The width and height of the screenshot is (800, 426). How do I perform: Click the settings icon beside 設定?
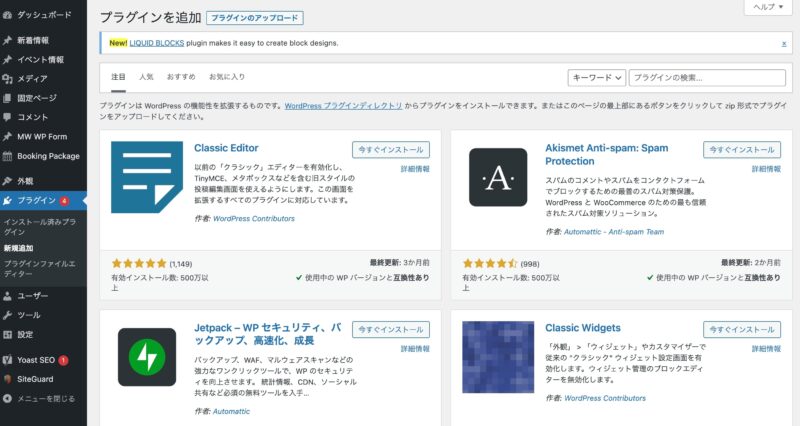[x=7, y=335]
